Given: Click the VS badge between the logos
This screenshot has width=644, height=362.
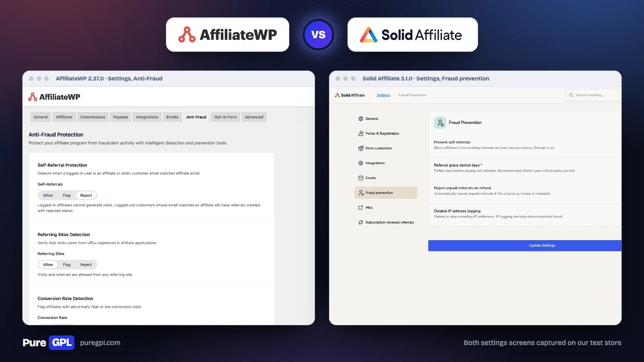Looking at the screenshot, I should point(318,35).
